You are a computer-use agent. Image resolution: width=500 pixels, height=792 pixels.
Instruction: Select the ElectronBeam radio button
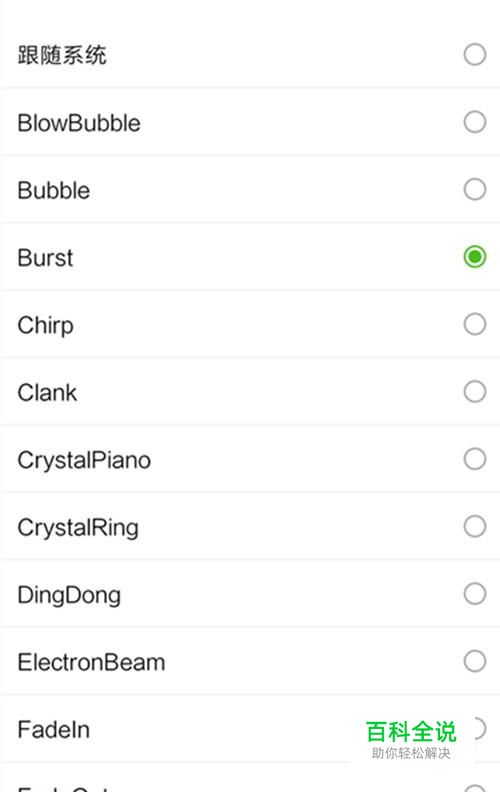[475, 661]
